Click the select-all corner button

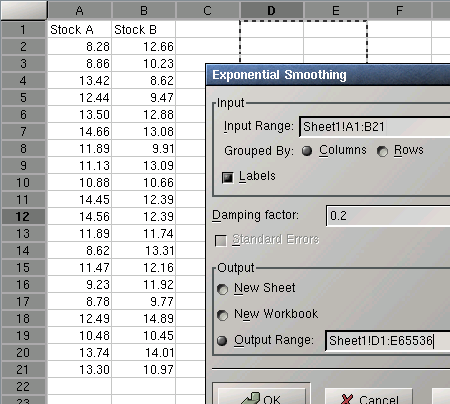24,10
